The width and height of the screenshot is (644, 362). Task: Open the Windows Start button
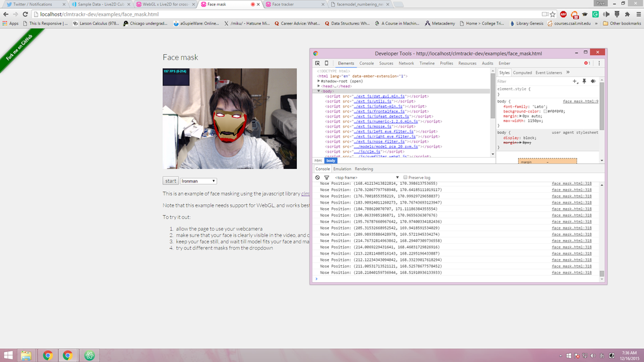(8, 355)
